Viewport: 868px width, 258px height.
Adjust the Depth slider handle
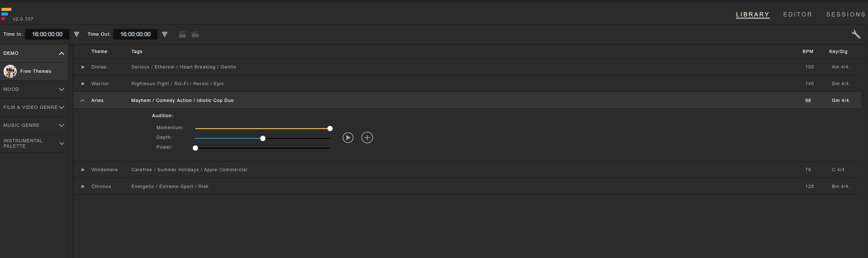pos(263,138)
